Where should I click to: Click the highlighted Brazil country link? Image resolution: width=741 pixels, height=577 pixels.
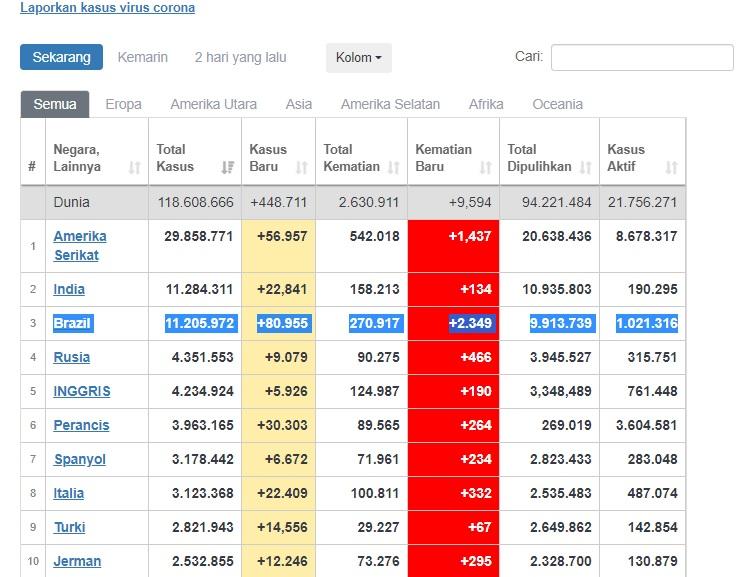(72, 323)
